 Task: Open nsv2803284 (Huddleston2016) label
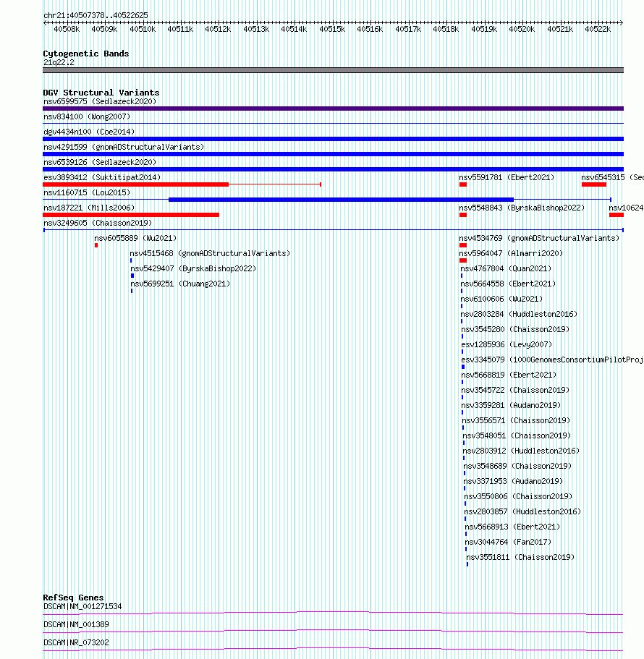(519, 314)
